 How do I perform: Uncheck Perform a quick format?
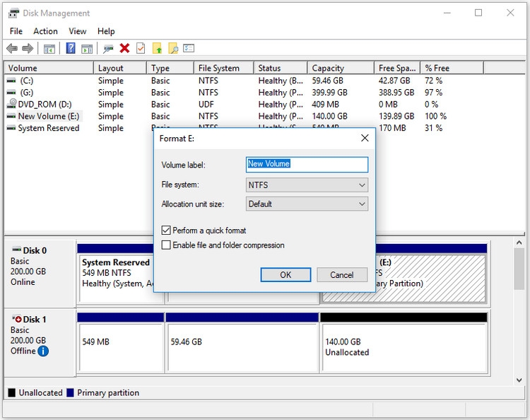(166, 231)
